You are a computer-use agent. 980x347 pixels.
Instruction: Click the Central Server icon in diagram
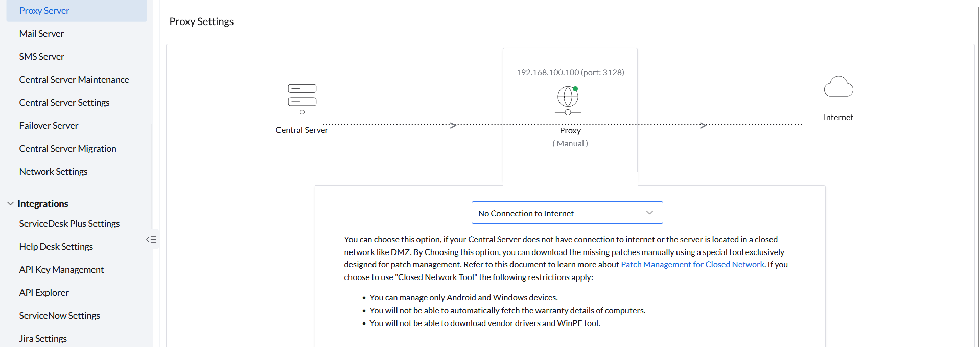pyautogui.click(x=302, y=99)
